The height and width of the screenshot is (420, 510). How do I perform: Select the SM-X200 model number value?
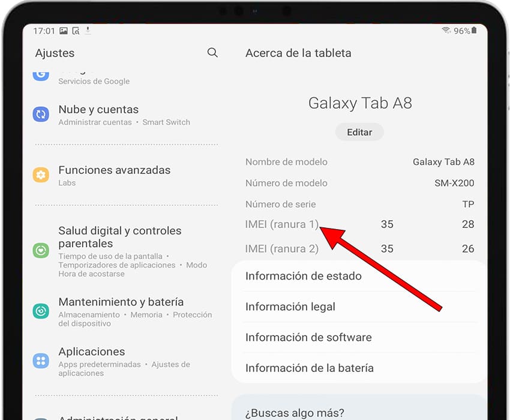[454, 183]
